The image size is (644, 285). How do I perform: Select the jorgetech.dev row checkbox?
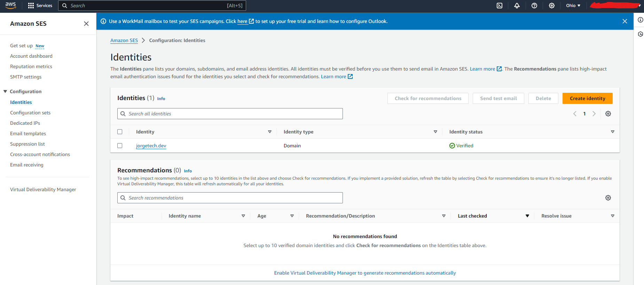(120, 146)
